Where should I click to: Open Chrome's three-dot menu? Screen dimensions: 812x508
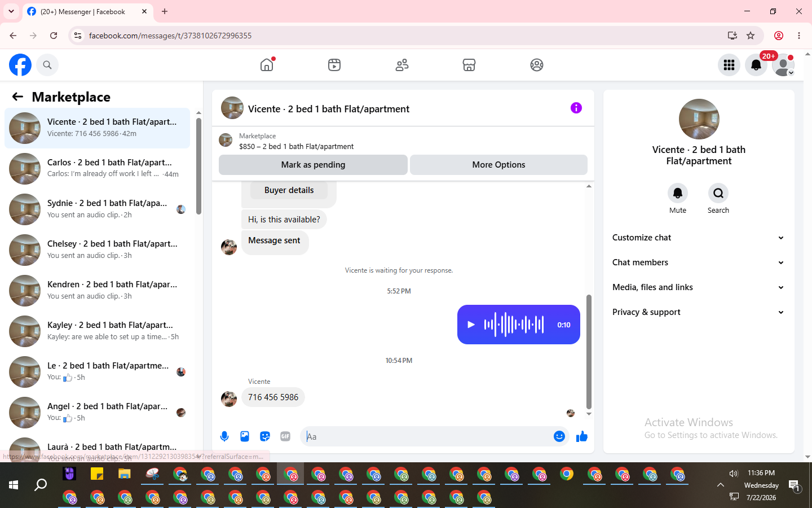(799, 36)
